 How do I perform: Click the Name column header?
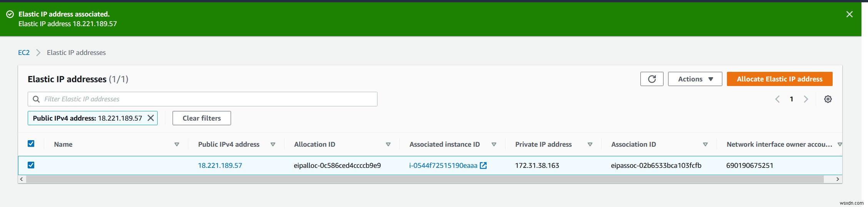[63, 144]
